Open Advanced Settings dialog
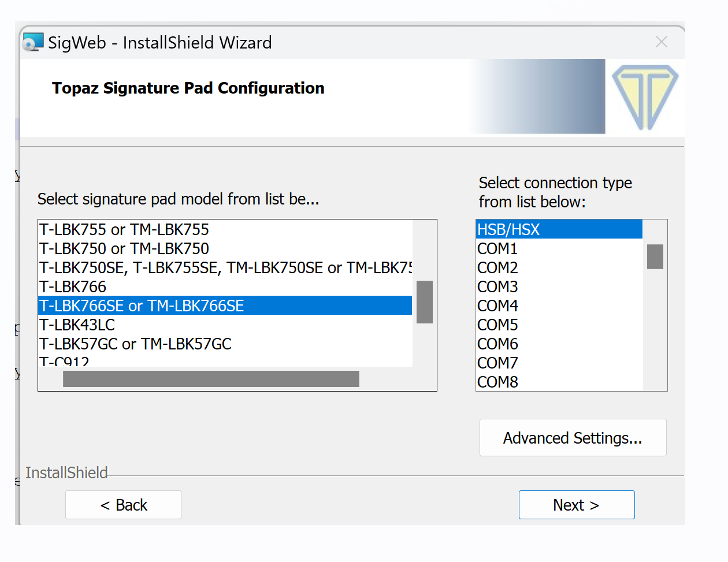 [x=573, y=438]
